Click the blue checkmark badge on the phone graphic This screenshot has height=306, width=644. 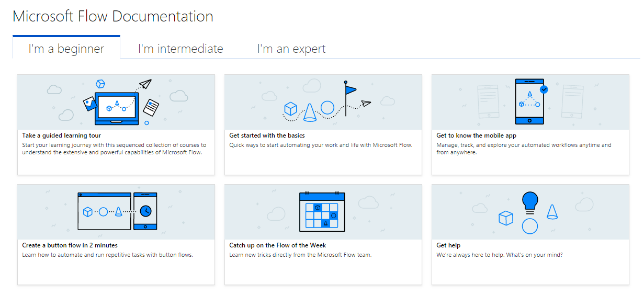(544, 89)
